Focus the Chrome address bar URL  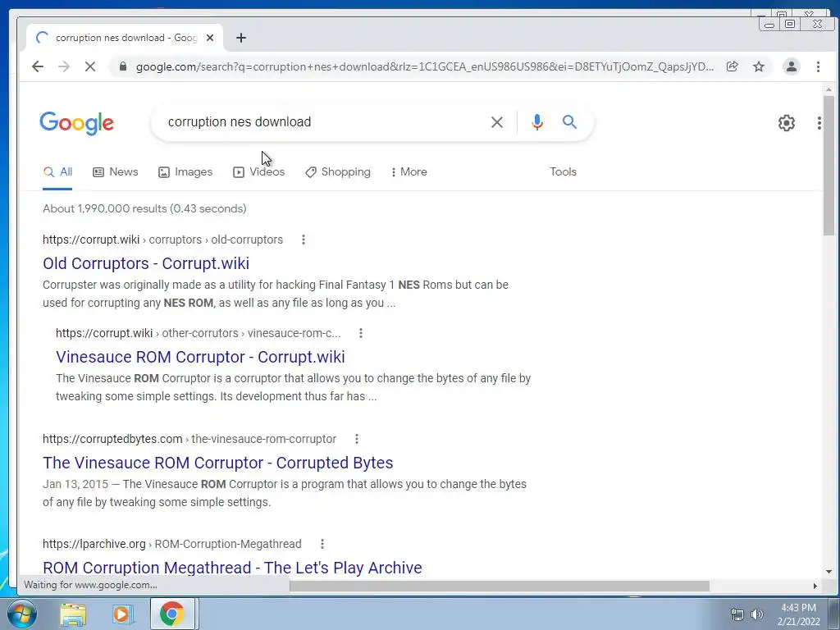[x=424, y=67]
